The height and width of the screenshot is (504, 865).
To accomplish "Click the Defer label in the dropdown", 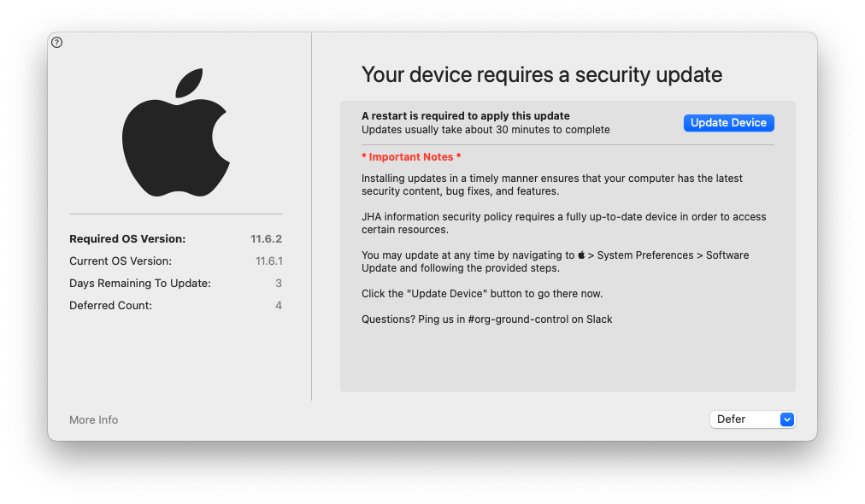I will [732, 419].
